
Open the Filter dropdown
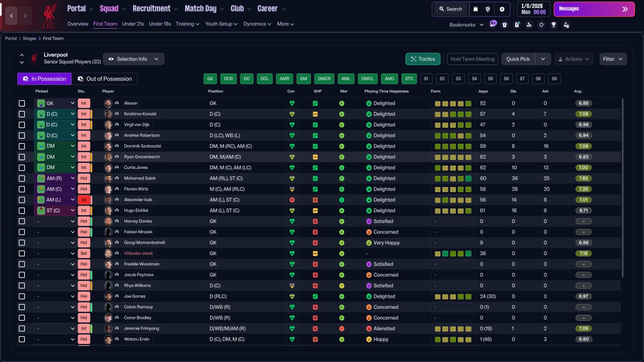pyautogui.click(x=613, y=59)
